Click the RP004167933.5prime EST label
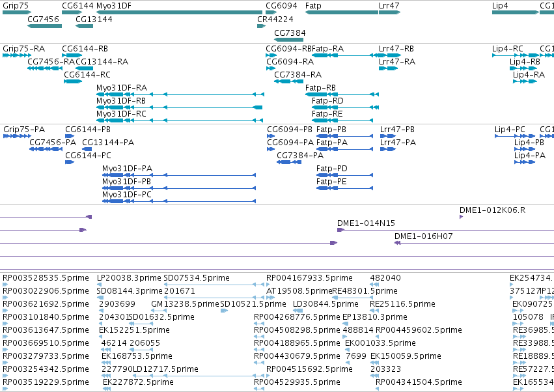This screenshot has height=392, width=554. tap(309, 278)
